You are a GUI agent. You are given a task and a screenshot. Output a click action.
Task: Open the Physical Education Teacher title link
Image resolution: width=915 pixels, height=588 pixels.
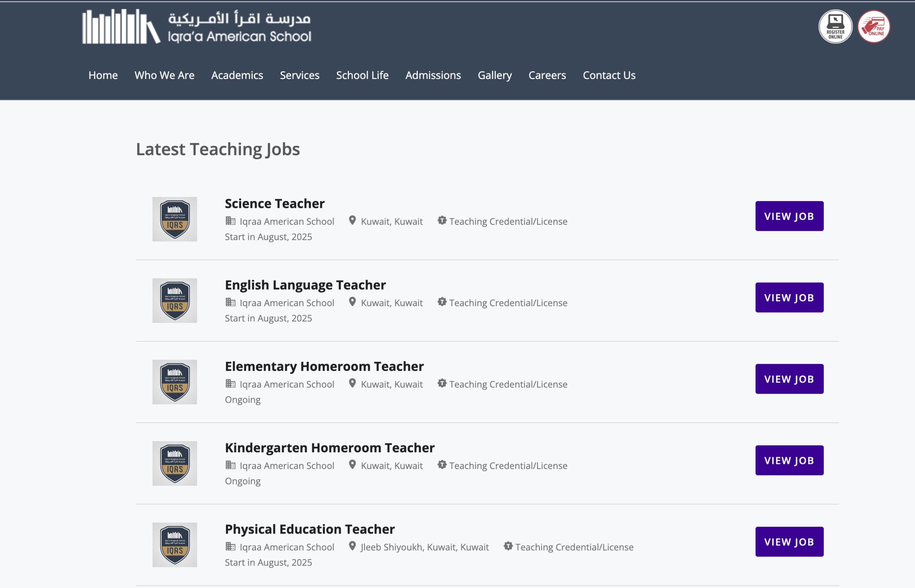coord(310,529)
